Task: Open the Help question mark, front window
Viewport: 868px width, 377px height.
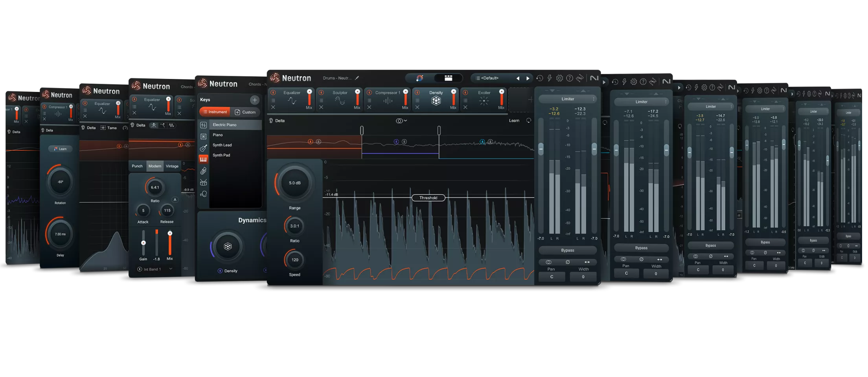Action: click(x=569, y=78)
